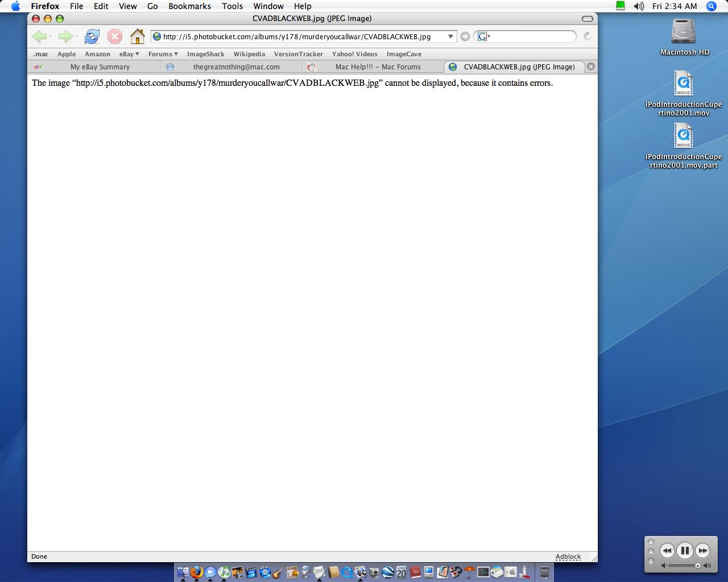This screenshot has height=582, width=728.
Task: Open iTunes from the Dock
Action: click(x=224, y=572)
